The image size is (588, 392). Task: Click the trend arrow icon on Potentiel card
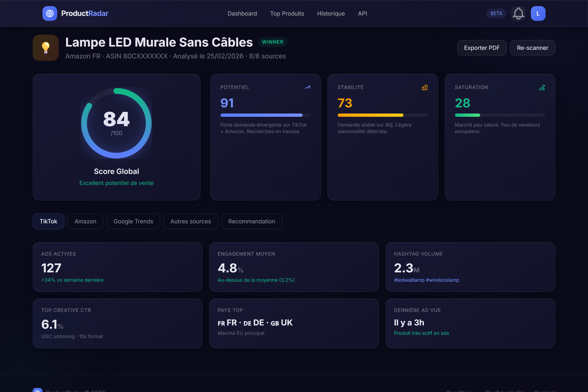point(307,87)
